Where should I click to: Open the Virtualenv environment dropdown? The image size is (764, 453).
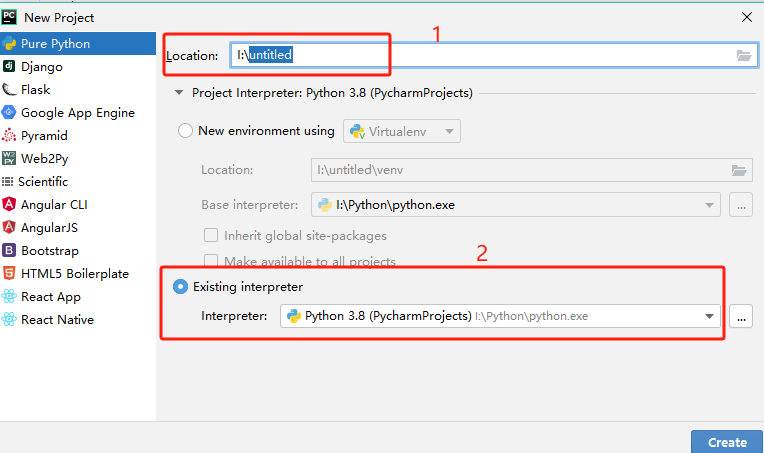tap(401, 131)
